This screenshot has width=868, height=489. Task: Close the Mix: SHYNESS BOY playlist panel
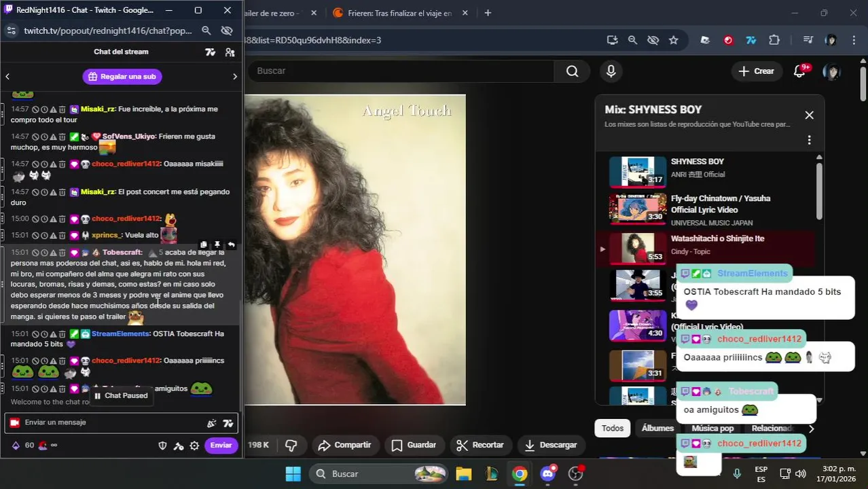[809, 115]
